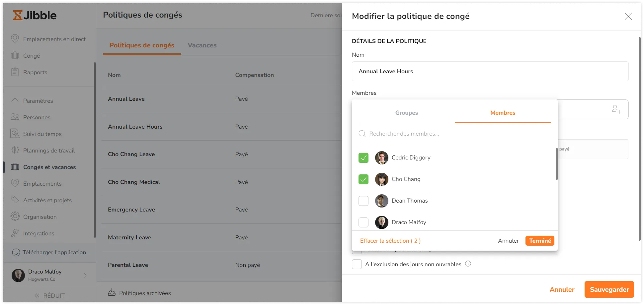Collapse the Paramètres section

pos(15,100)
